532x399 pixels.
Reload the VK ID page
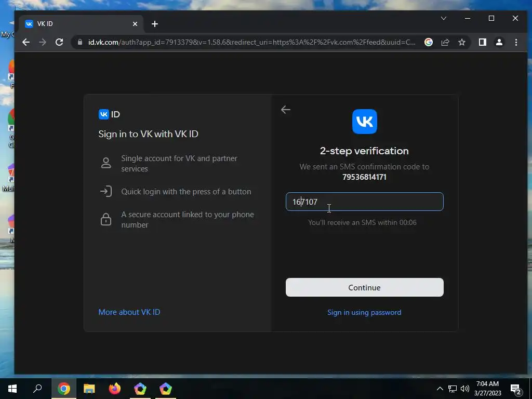[59, 42]
